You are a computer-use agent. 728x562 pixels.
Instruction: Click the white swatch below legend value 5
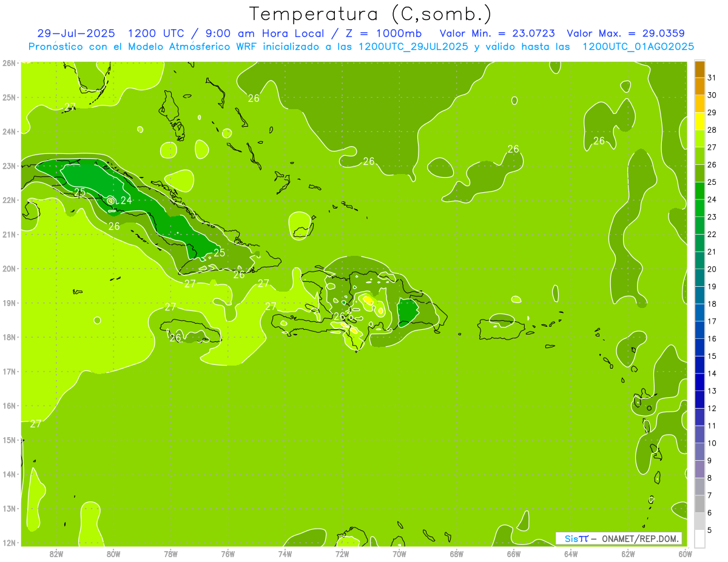[699, 538]
